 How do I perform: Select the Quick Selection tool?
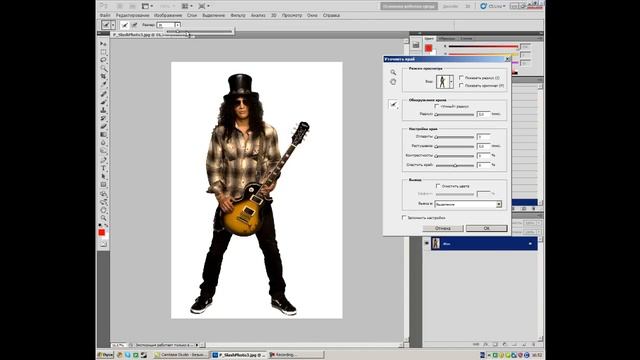click(103, 68)
